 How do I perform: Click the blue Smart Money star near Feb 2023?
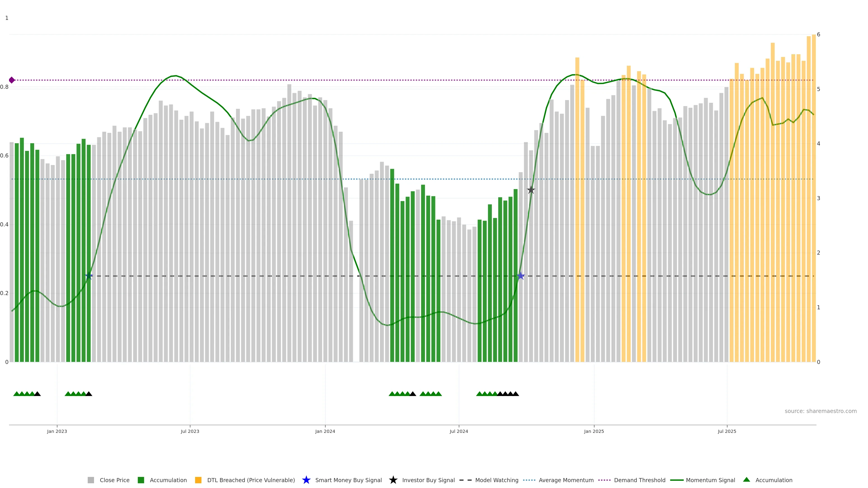coord(89,276)
